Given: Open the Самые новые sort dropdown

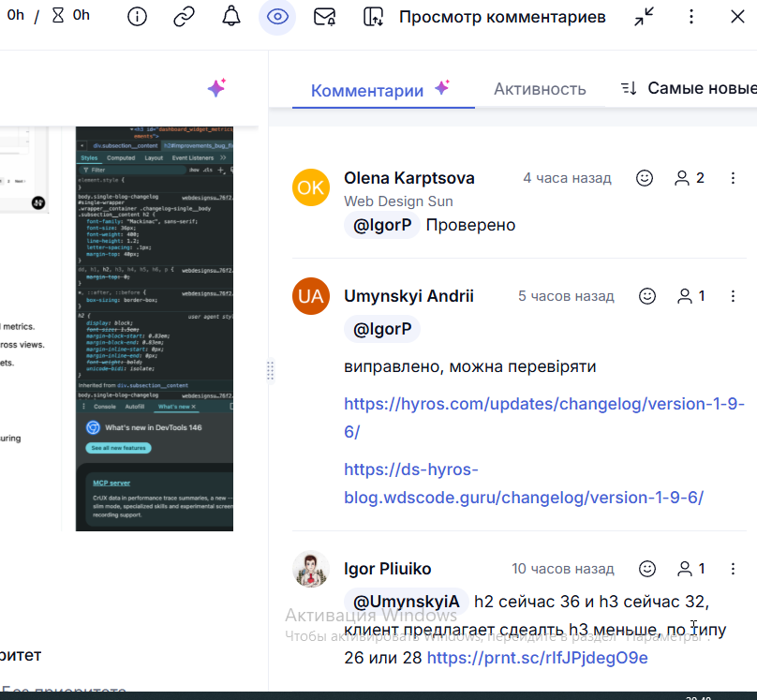Looking at the screenshot, I should 690,88.
